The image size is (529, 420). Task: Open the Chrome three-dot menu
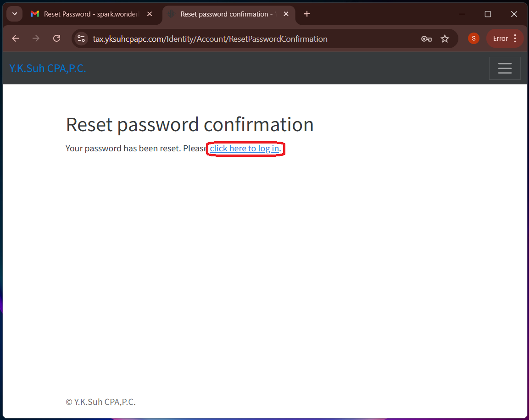click(x=515, y=39)
